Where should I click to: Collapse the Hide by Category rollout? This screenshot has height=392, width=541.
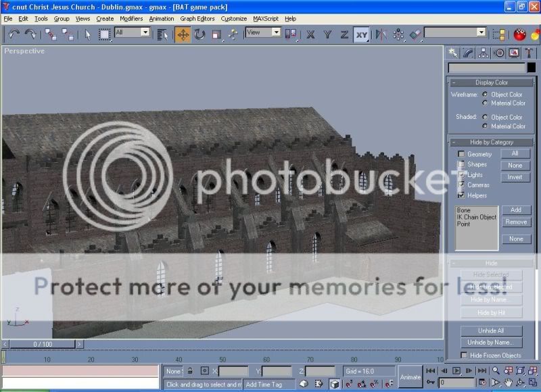click(x=493, y=142)
